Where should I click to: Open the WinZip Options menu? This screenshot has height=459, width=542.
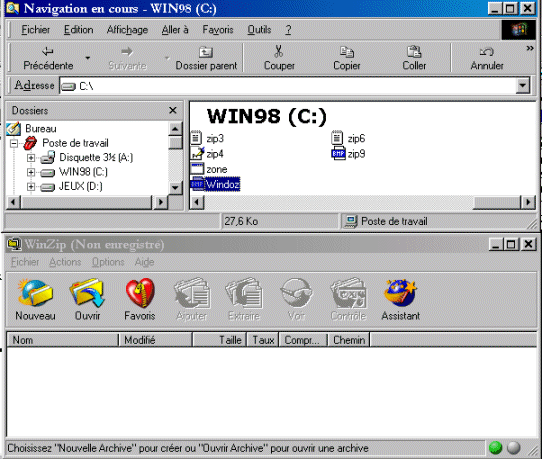[x=108, y=262]
